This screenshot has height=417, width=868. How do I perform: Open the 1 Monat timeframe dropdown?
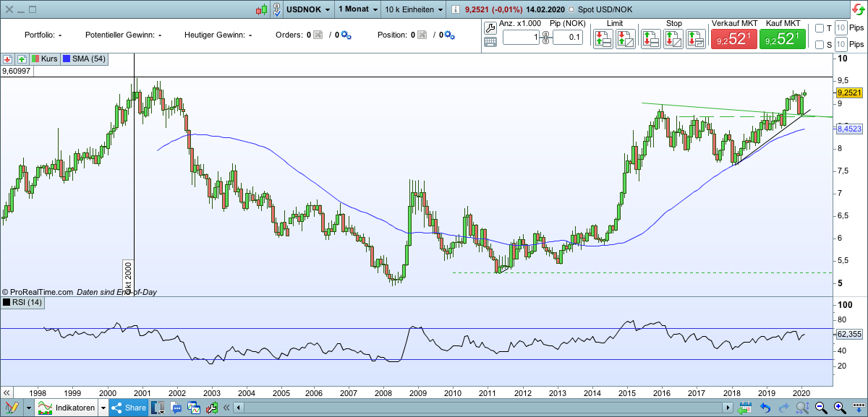[354, 9]
